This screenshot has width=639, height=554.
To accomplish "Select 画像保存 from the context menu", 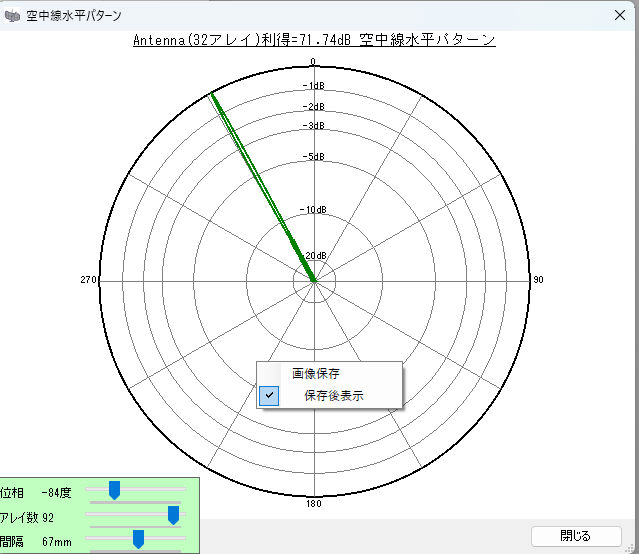I will tap(315, 373).
